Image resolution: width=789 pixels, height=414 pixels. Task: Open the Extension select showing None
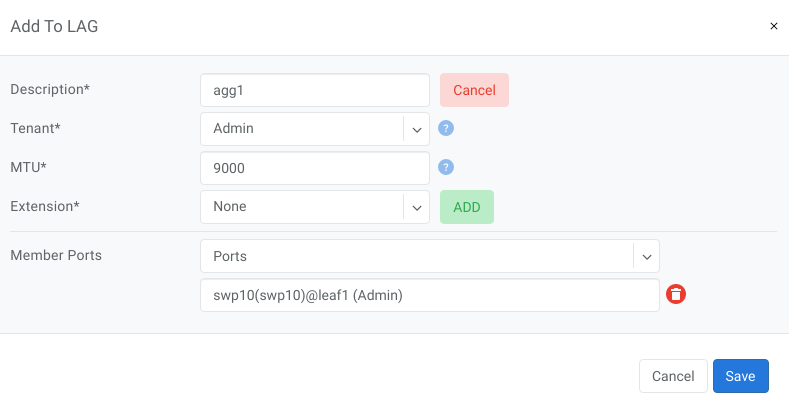301,207
